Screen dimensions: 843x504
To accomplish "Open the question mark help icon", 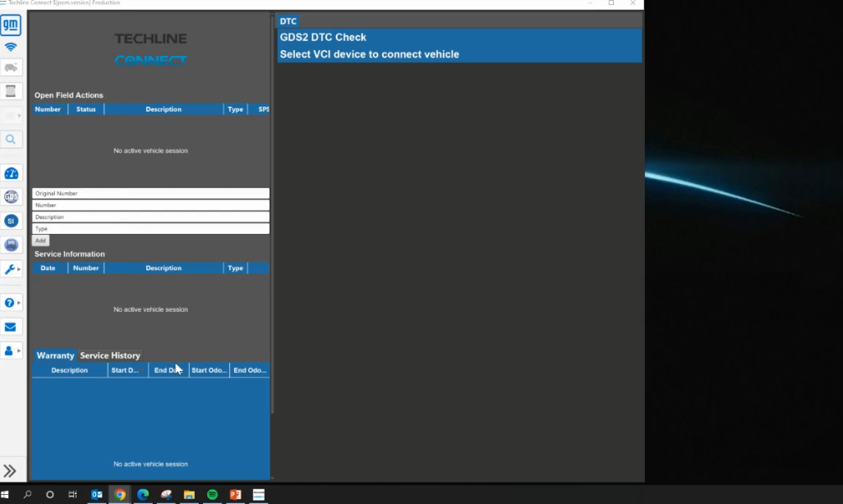I will click(x=11, y=303).
